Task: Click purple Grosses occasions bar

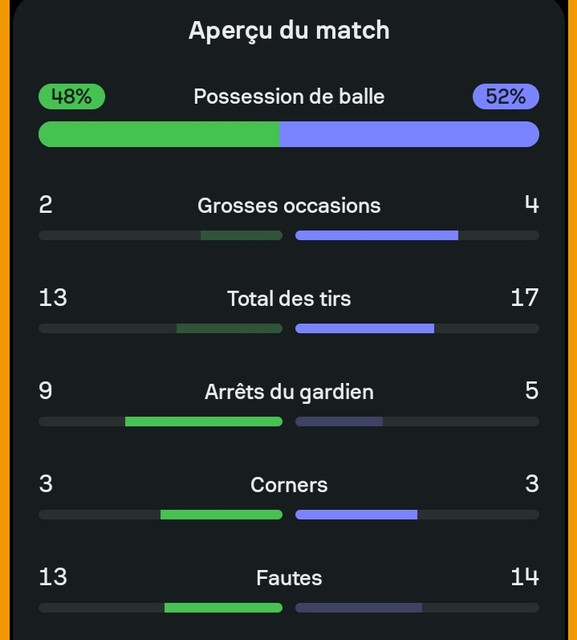Action: click(x=377, y=236)
